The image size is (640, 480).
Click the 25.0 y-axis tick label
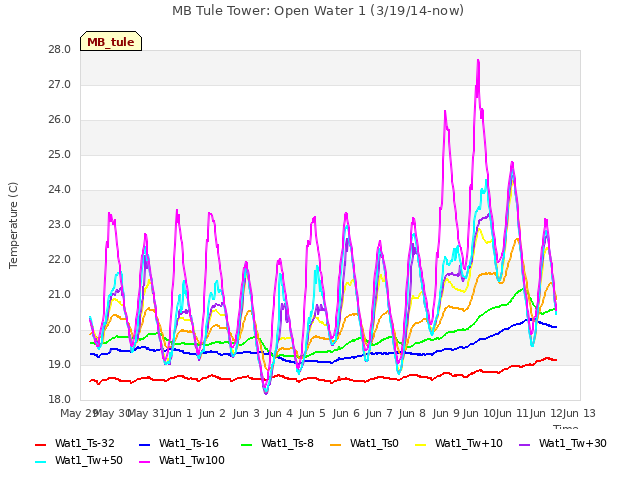[60, 155]
